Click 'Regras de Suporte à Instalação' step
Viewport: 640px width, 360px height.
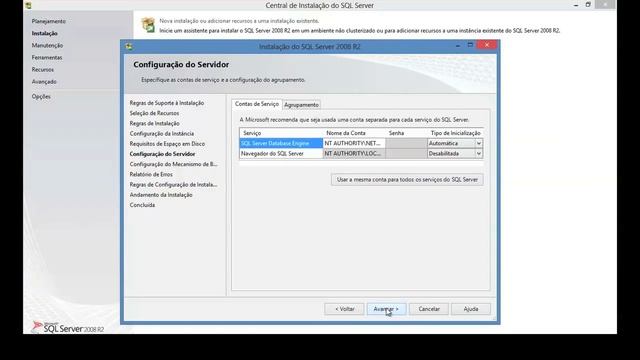(x=167, y=103)
